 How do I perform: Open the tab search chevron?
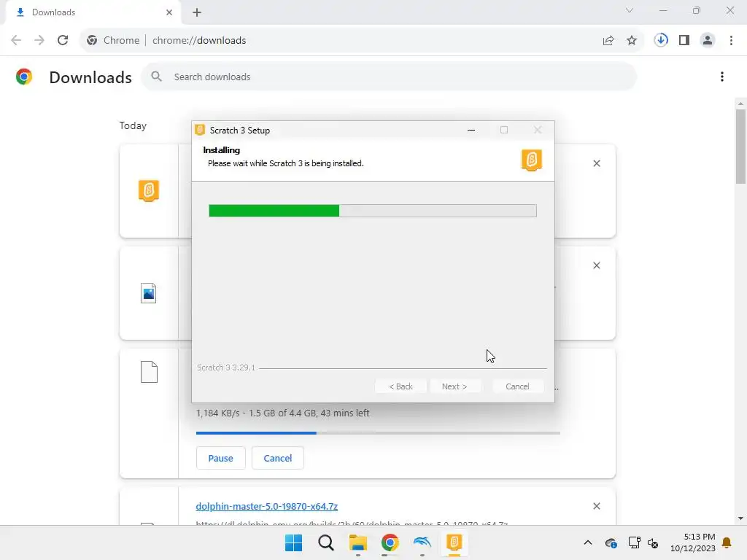point(630,10)
